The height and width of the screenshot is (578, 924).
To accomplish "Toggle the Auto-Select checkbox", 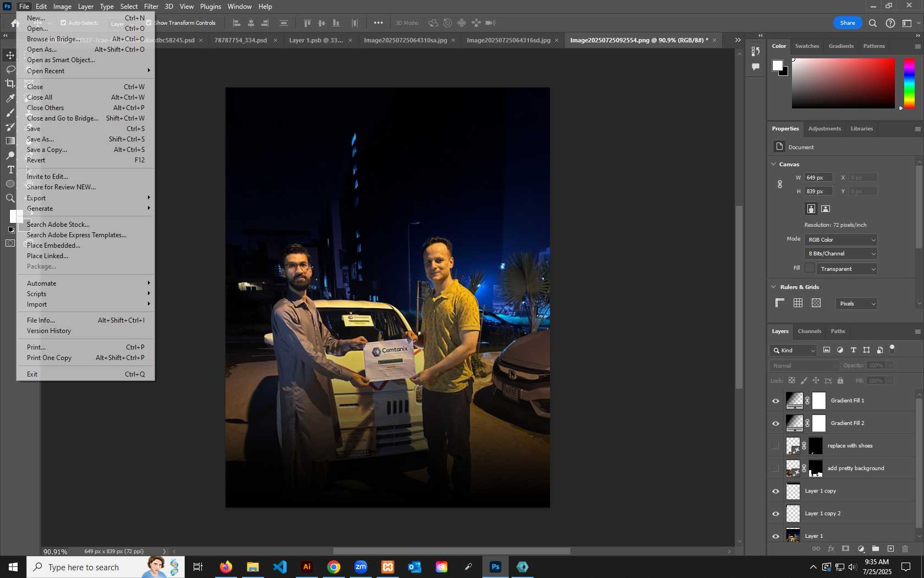I will point(63,23).
